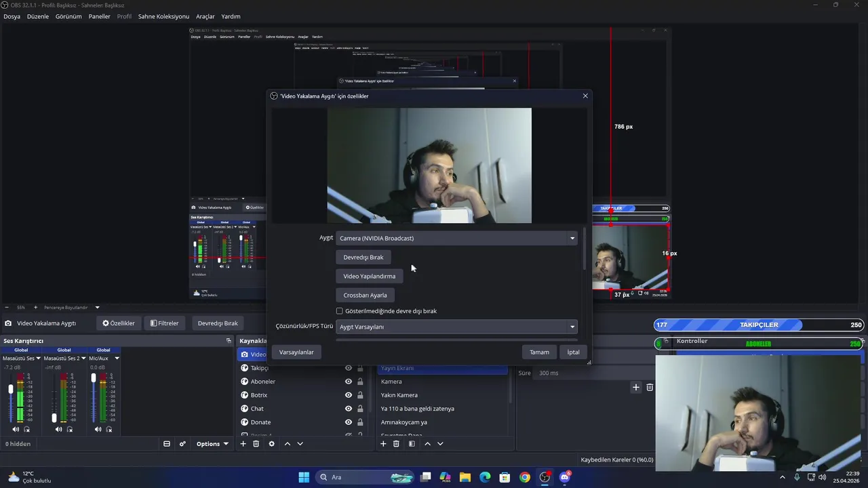The image size is (868, 488).
Task: Hide the Chat source eye icon
Action: (x=349, y=409)
